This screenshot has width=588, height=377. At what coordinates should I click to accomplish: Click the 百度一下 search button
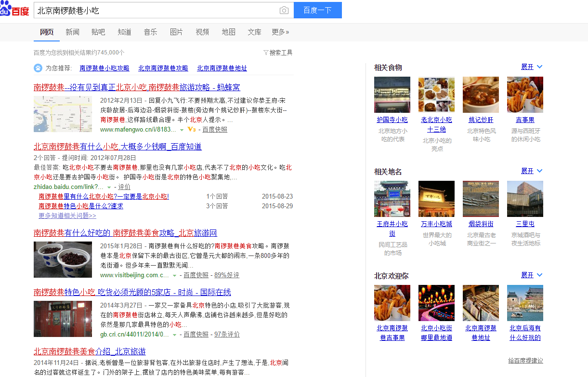tap(317, 10)
